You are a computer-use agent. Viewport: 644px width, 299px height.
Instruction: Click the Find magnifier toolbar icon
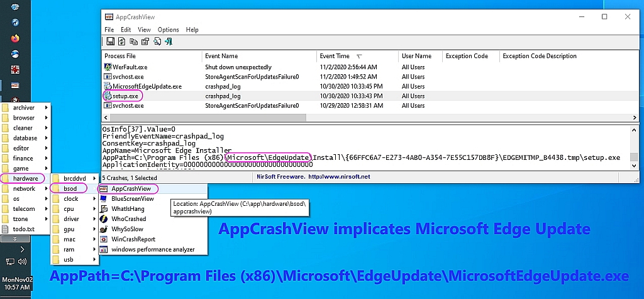157,41
